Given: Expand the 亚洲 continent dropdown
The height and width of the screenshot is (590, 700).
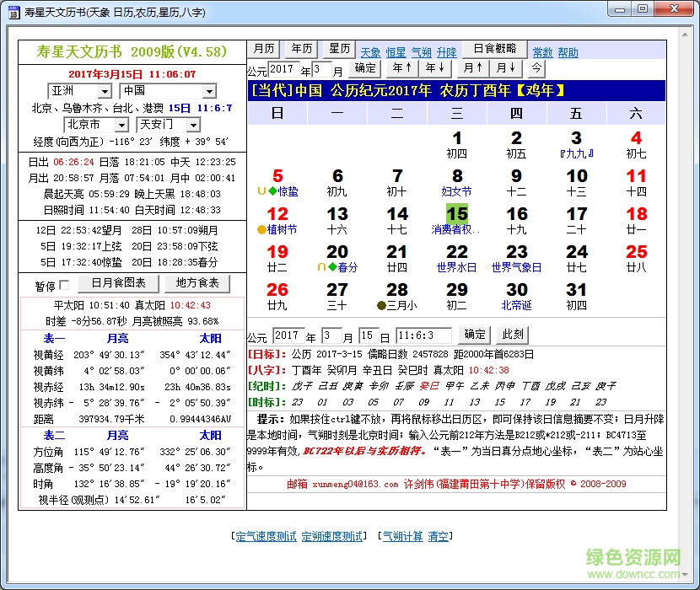Looking at the screenshot, I should pyautogui.click(x=105, y=91).
